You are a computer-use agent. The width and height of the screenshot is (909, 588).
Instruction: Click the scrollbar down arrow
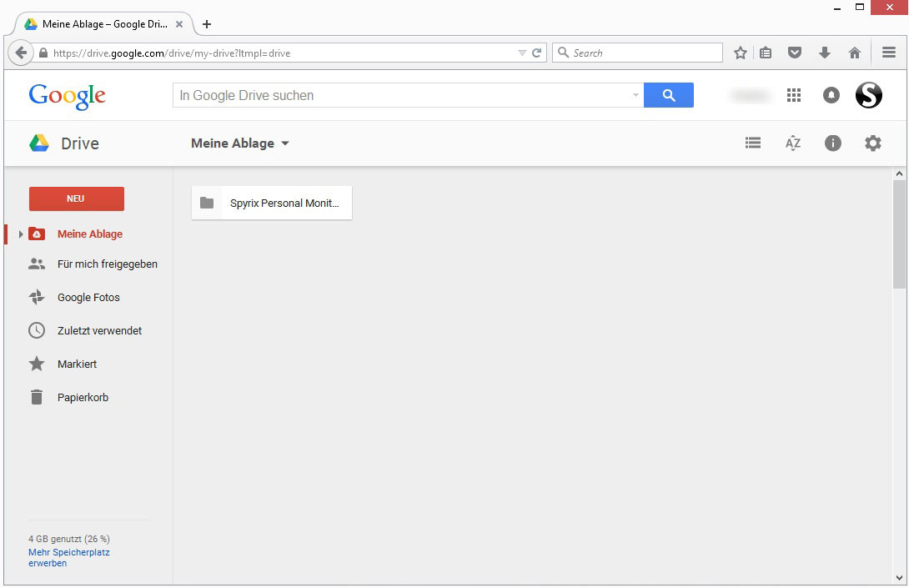click(x=899, y=577)
